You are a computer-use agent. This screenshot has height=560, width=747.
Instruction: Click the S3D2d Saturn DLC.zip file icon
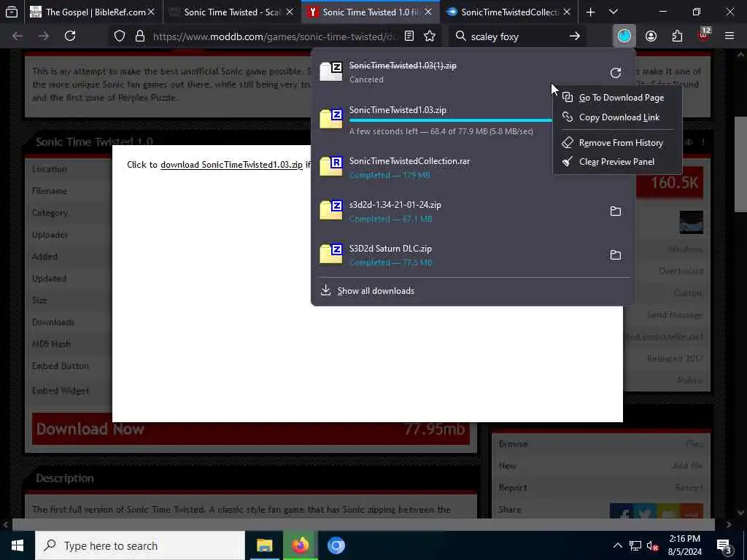coord(331,254)
